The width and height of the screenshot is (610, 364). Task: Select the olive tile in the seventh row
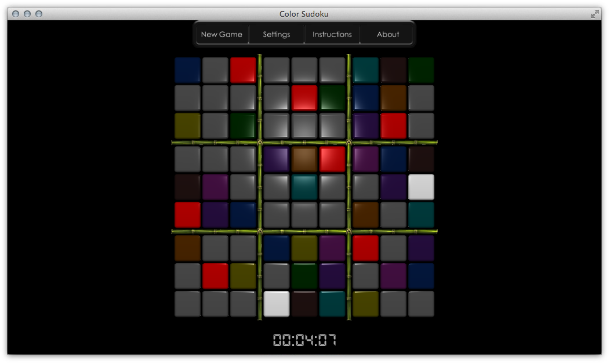[x=304, y=248]
